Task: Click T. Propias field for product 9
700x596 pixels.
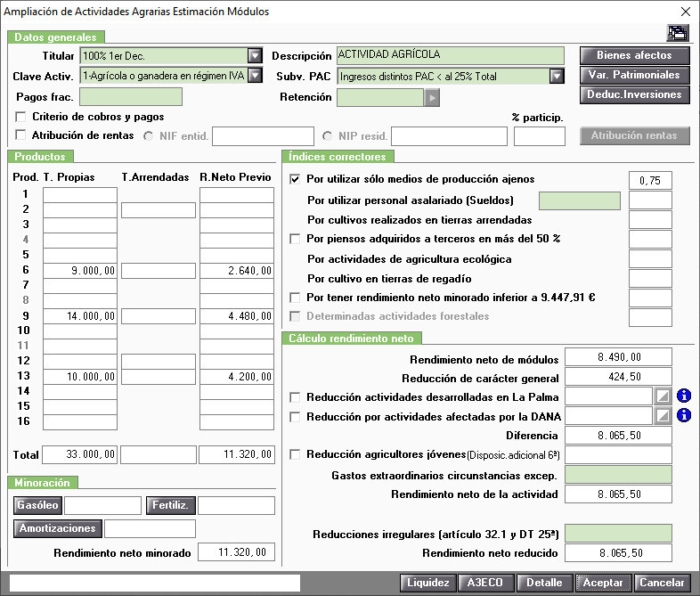Action: point(80,316)
